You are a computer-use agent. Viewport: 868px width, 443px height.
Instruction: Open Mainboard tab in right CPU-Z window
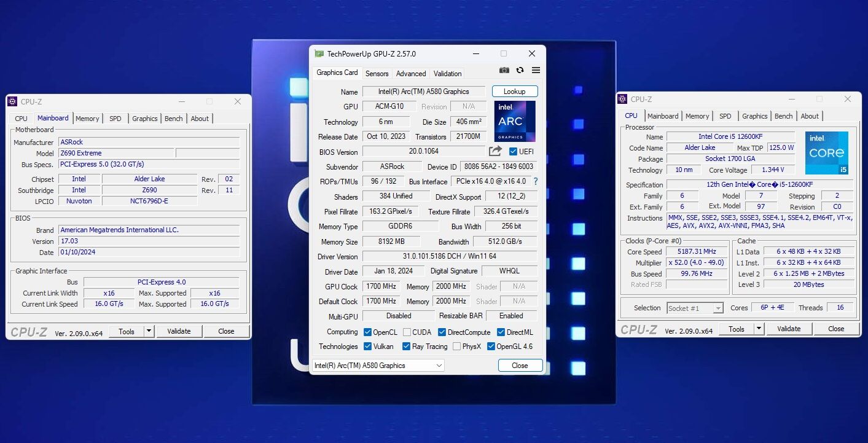pos(663,116)
